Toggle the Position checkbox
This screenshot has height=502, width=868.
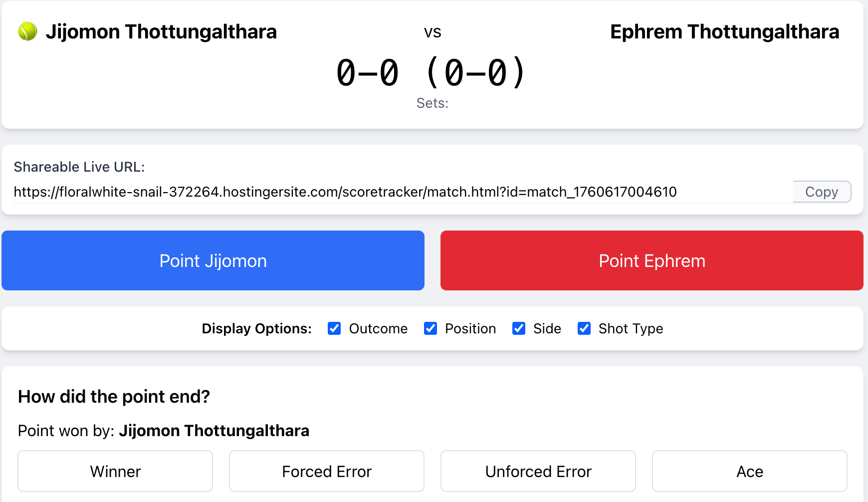(x=431, y=328)
